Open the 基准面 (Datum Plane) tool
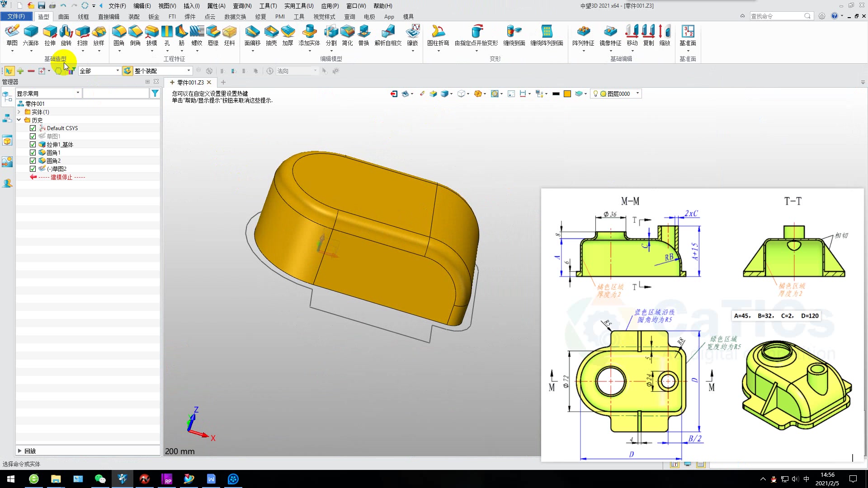 (688, 36)
